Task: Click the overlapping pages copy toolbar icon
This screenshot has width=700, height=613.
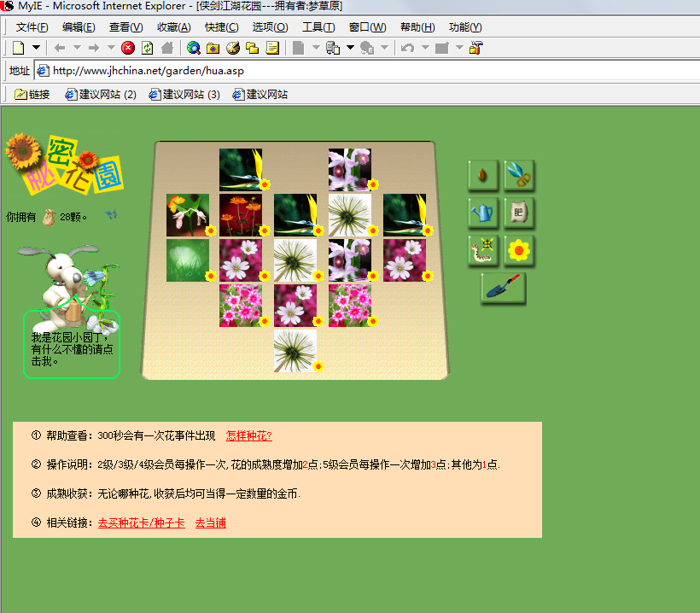Action: tap(333, 48)
